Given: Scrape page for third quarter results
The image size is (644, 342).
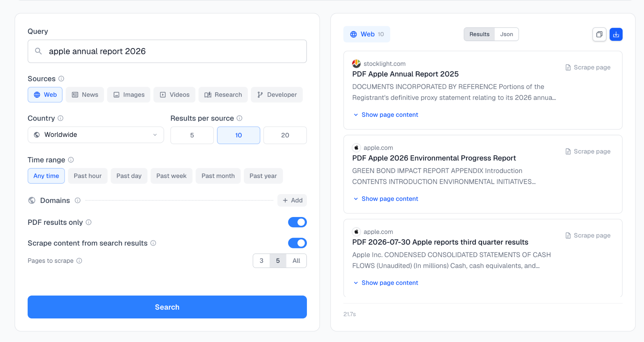Looking at the screenshot, I should point(588,236).
